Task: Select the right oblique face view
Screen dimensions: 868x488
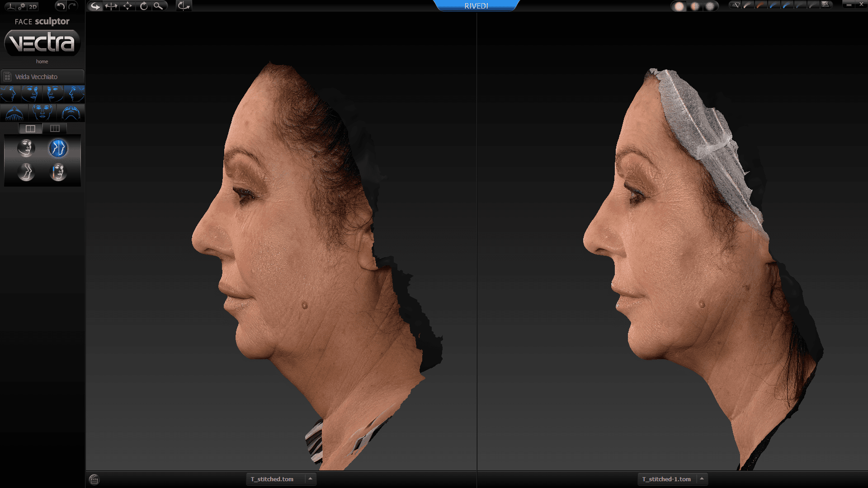Action: click(32, 94)
